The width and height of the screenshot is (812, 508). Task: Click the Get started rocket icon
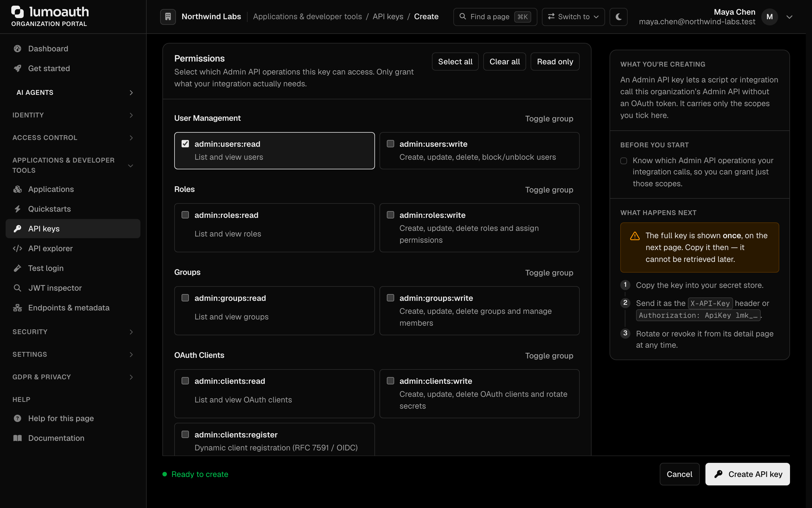point(17,69)
